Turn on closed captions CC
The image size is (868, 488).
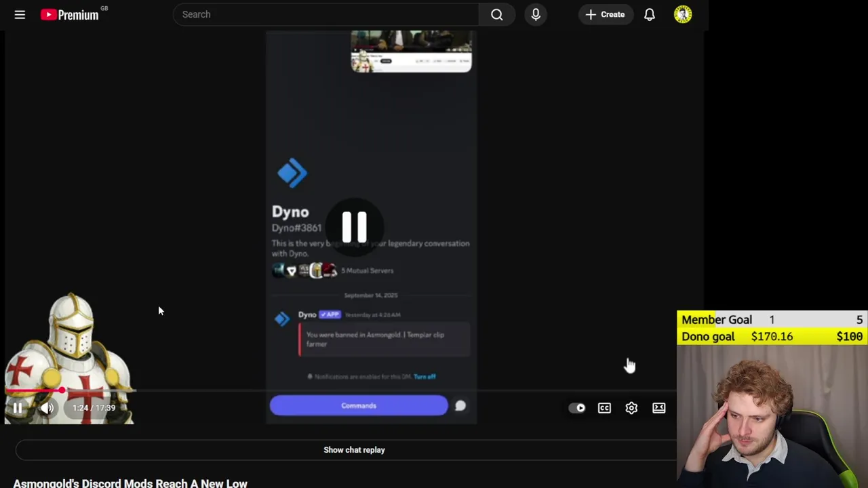tap(604, 408)
